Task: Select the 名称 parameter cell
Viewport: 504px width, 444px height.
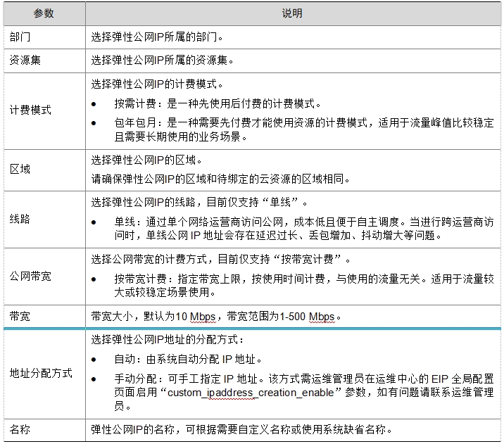Action: 44,430
